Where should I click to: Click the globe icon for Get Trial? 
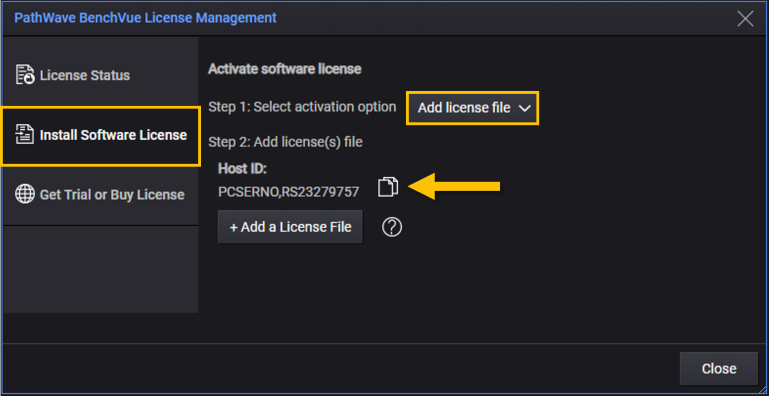click(x=25, y=194)
